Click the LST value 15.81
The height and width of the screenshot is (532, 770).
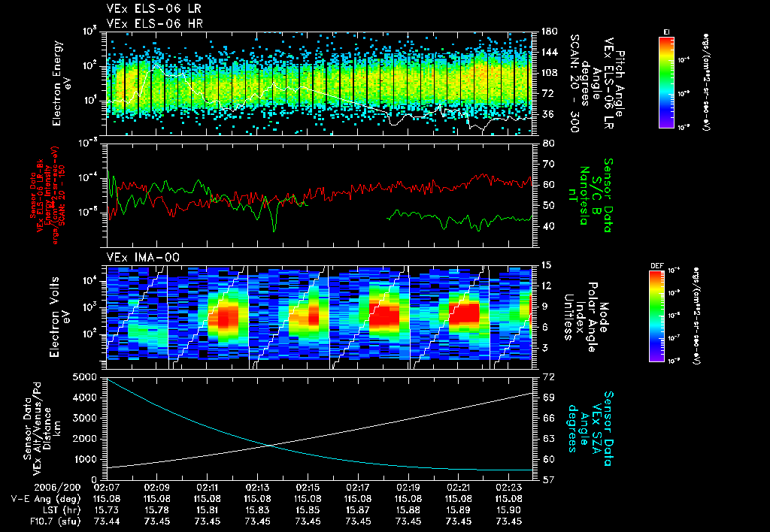click(208, 510)
